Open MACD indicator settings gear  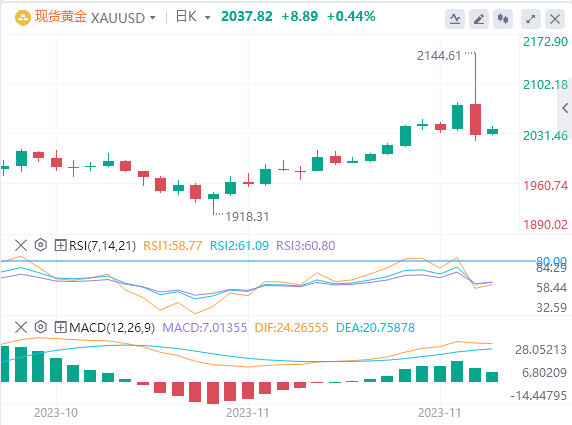40,327
